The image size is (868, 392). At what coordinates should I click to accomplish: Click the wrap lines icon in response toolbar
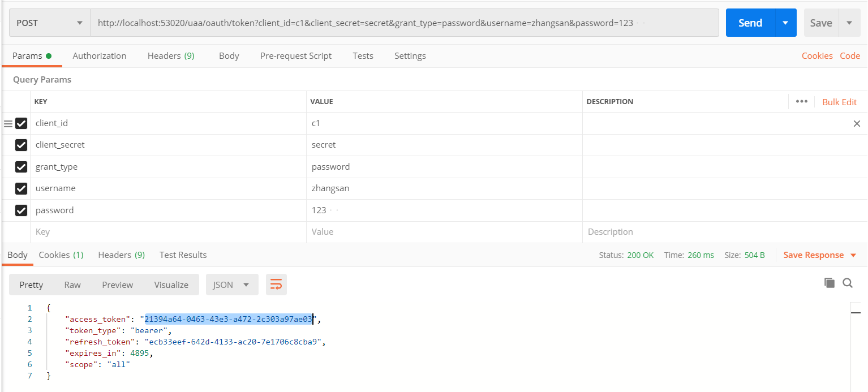pyautogui.click(x=276, y=285)
